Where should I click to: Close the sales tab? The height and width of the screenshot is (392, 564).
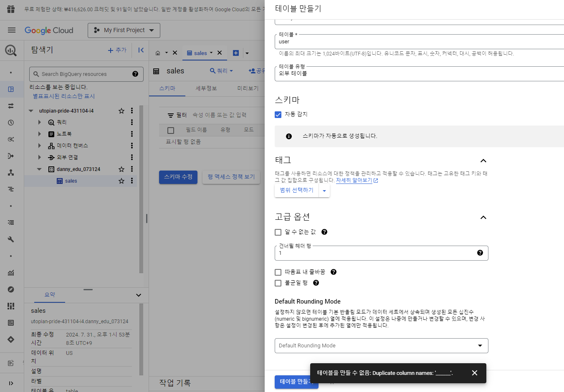click(220, 53)
